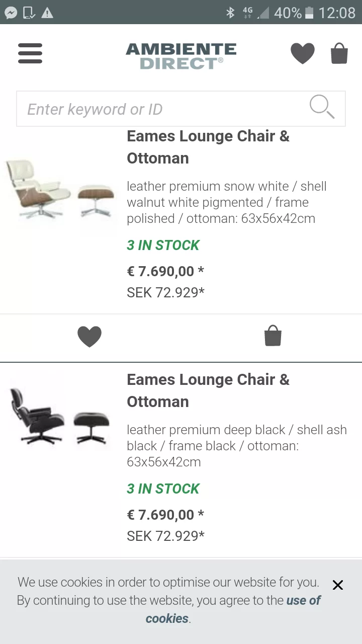Open black Eames Lounge Chair product title
The width and height of the screenshot is (362, 644).
point(208,390)
